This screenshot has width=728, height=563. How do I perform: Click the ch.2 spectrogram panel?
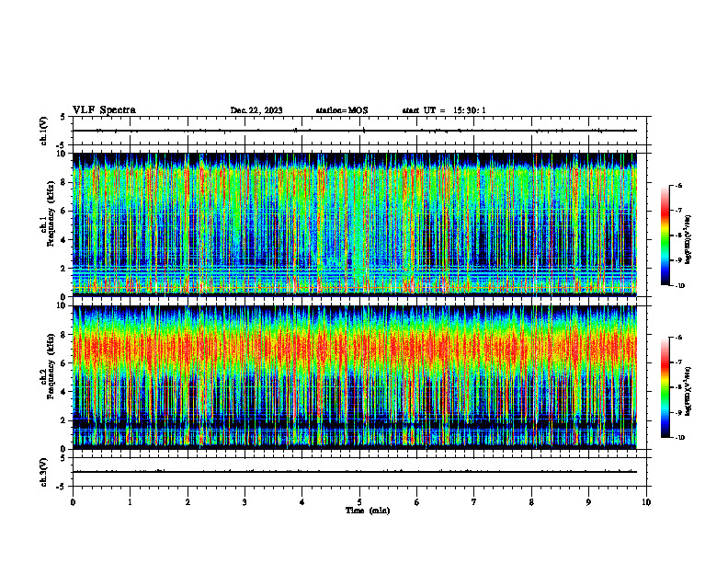[355, 377]
